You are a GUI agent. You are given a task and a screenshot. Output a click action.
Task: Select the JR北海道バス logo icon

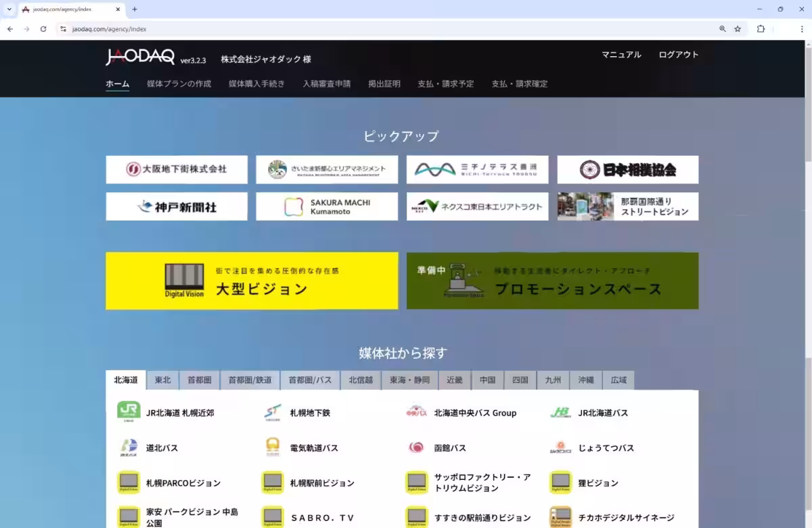point(561,412)
